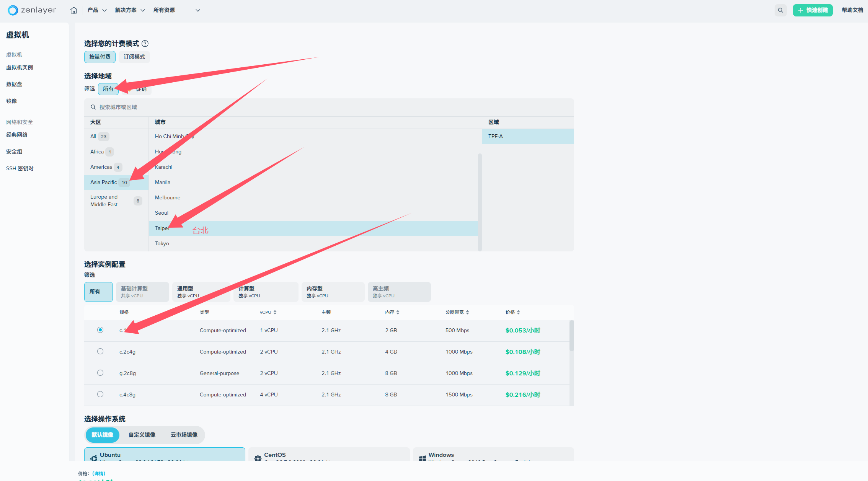Viewport: 868px width, 481px height.
Task: Select the c.2c4g instance radio button
Action: coord(100,351)
